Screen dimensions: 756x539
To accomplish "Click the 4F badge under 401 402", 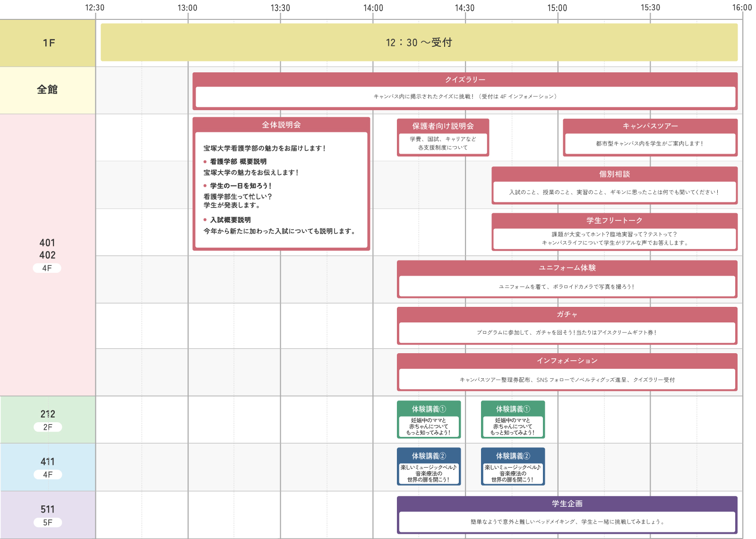I will (x=47, y=268).
